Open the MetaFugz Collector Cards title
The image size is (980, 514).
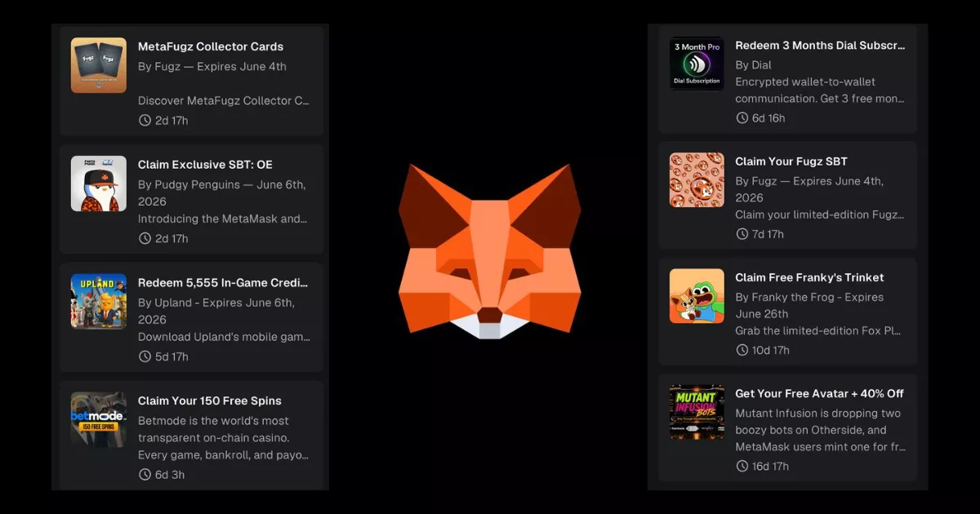tap(211, 47)
